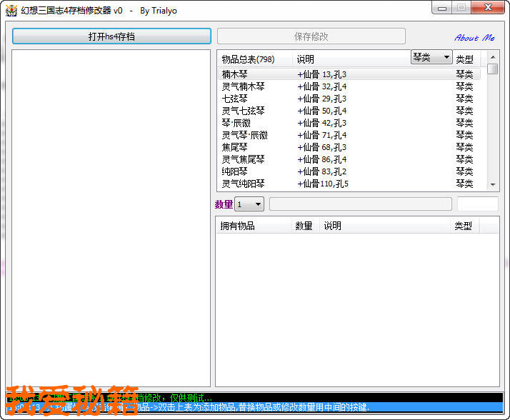Open the About Me link
This screenshot has width=510, height=420.
point(474,38)
